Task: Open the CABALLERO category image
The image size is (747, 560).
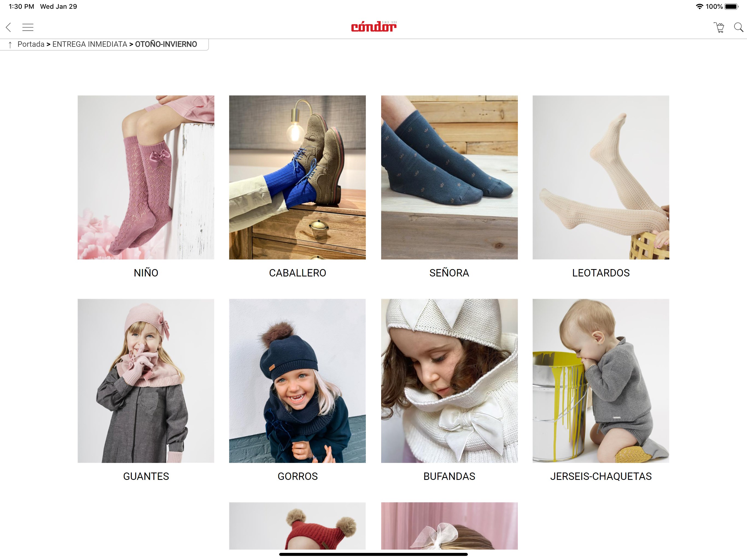Action: click(x=297, y=177)
